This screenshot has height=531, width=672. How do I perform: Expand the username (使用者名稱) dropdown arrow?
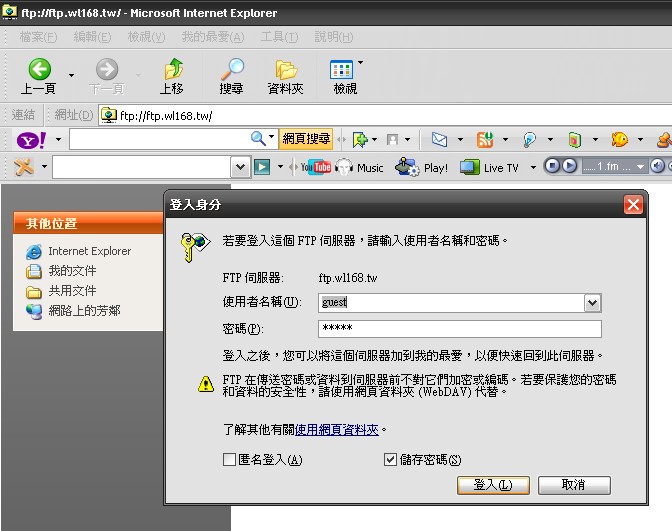pos(592,302)
